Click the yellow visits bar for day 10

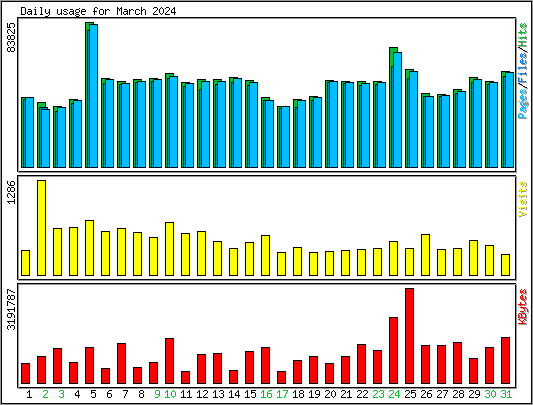170,249
